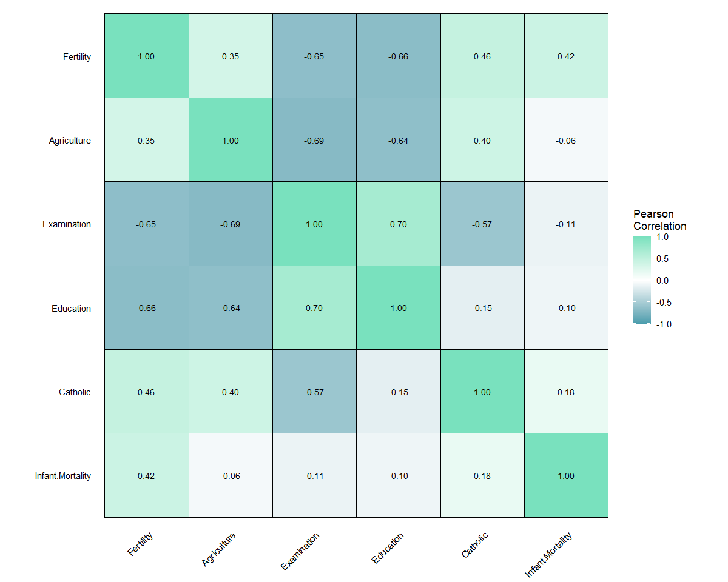Select the Examination–Education cell in Examination row

(x=399, y=224)
